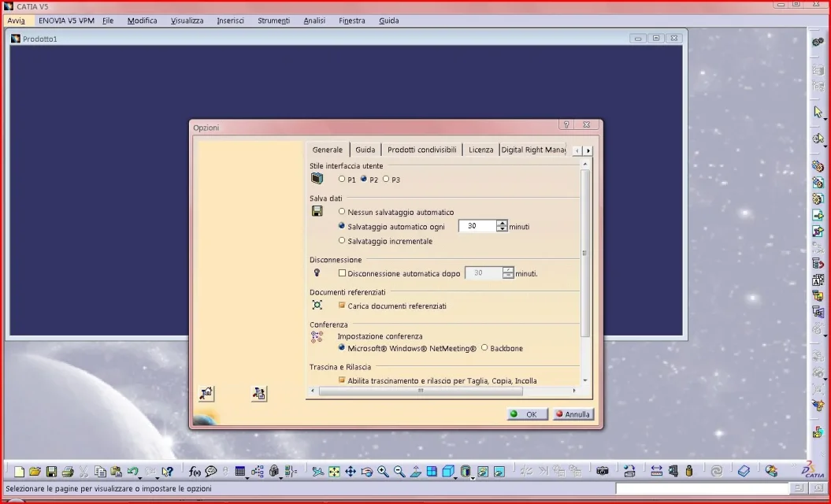Toggle Carica documenti referenziati checkbox

click(343, 306)
